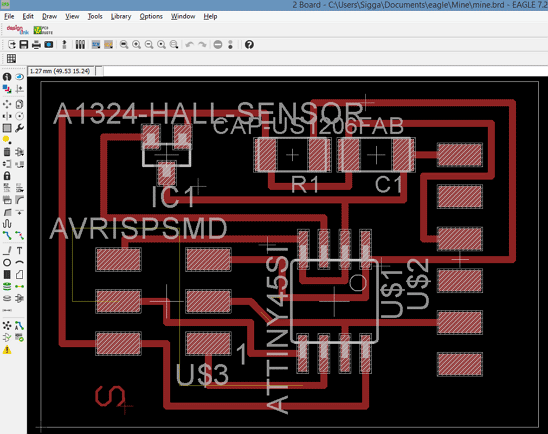Select the Route tool

(x=7, y=236)
